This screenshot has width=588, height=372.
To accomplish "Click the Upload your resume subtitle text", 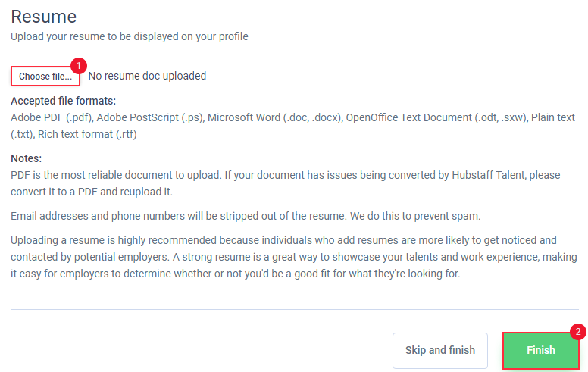I will pos(130,36).
